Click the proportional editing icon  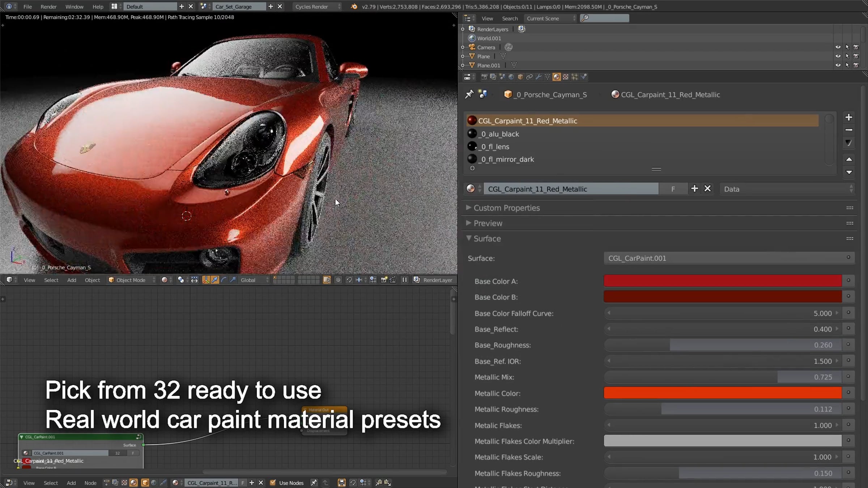[338, 280]
